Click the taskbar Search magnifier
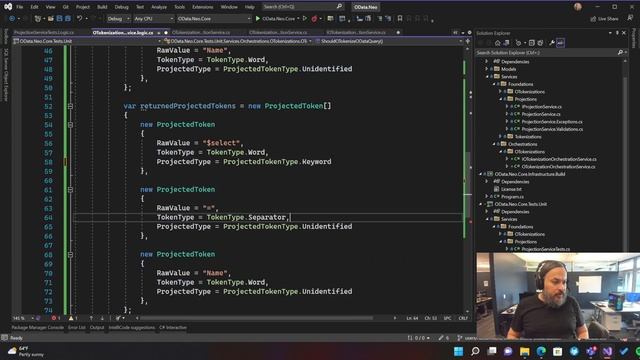Screen dimensions: 640x360 (x=475, y=351)
